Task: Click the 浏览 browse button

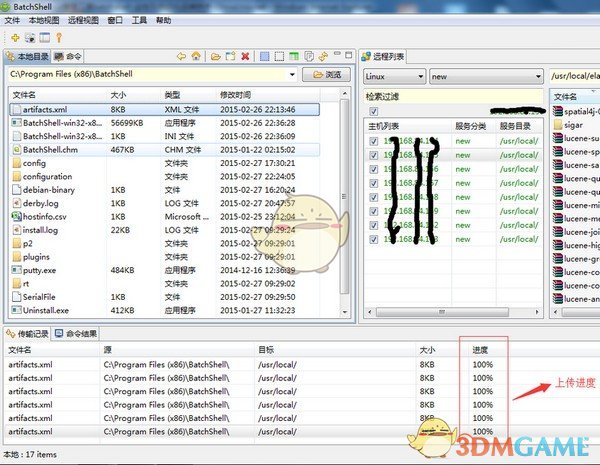Action: click(326, 74)
